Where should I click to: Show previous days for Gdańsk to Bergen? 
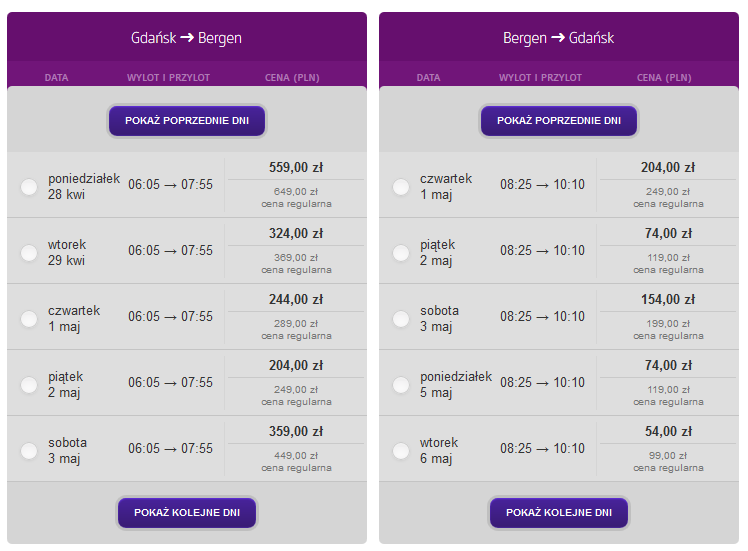187,121
